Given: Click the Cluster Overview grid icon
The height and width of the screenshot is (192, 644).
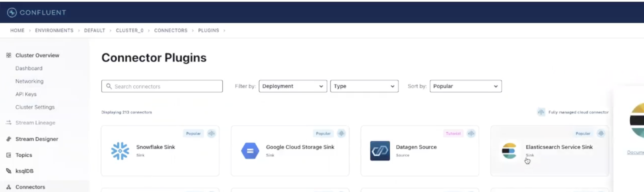Looking at the screenshot, I should click(9, 55).
